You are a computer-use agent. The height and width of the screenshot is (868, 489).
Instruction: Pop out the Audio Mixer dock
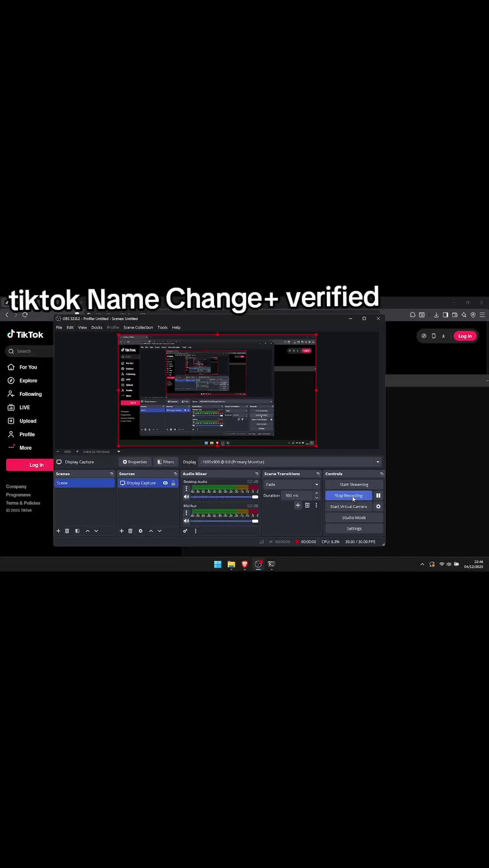257,474
